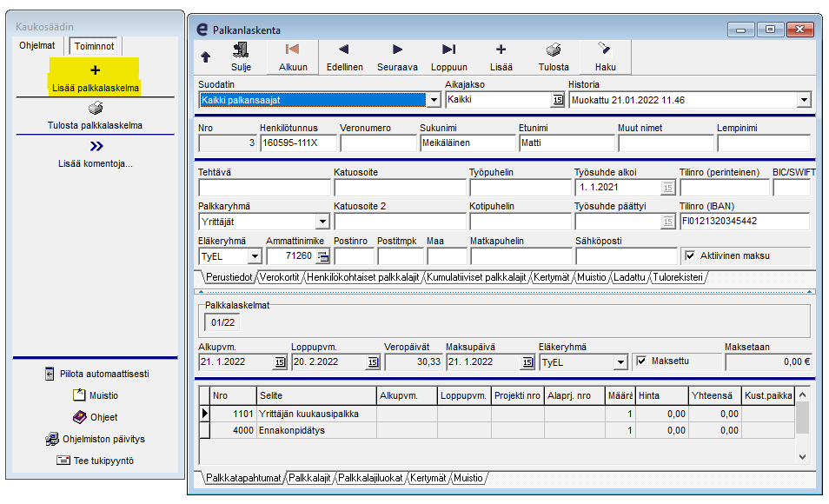Click in Sukunimi field Meikäläinen
This screenshot has width=829, height=504.
tap(468, 143)
